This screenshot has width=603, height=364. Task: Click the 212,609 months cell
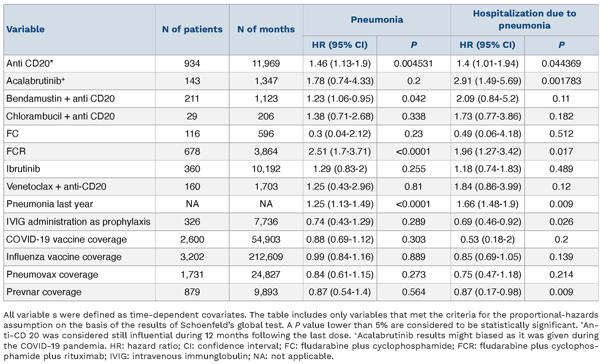(266, 257)
